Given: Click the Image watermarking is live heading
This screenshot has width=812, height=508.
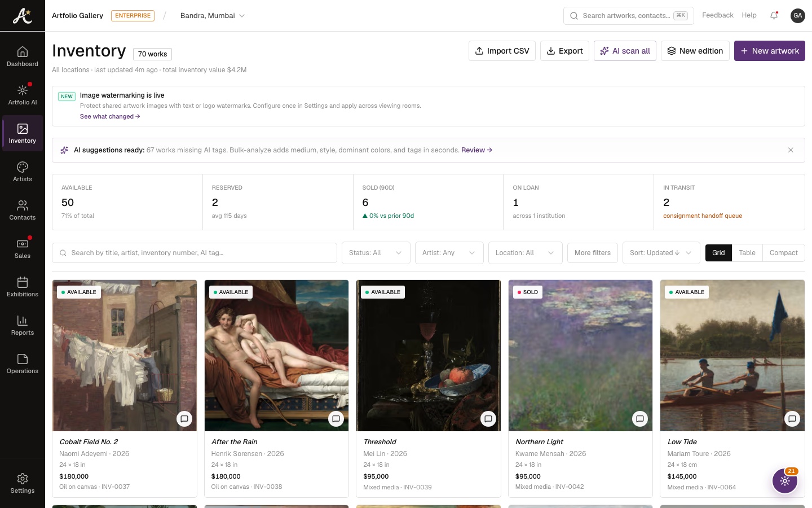Looking at the screenshot, I should [x=122, y=95].
